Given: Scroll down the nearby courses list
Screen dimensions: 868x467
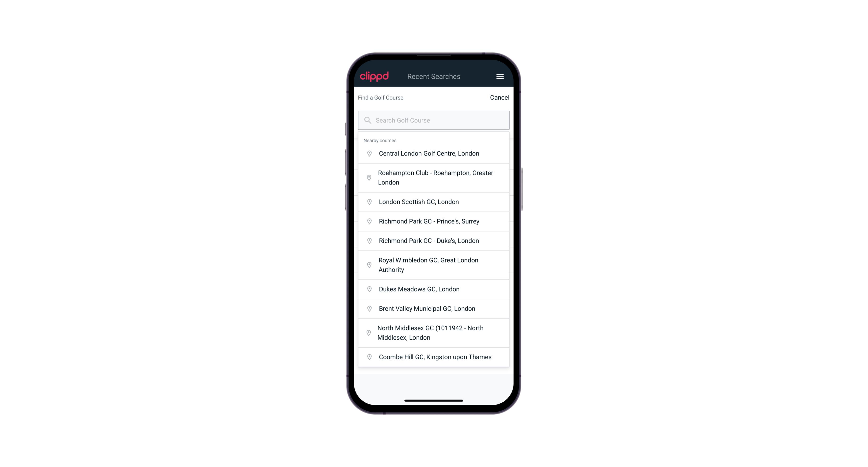Looking at the screenshot, I should click(x=434, y=253).
